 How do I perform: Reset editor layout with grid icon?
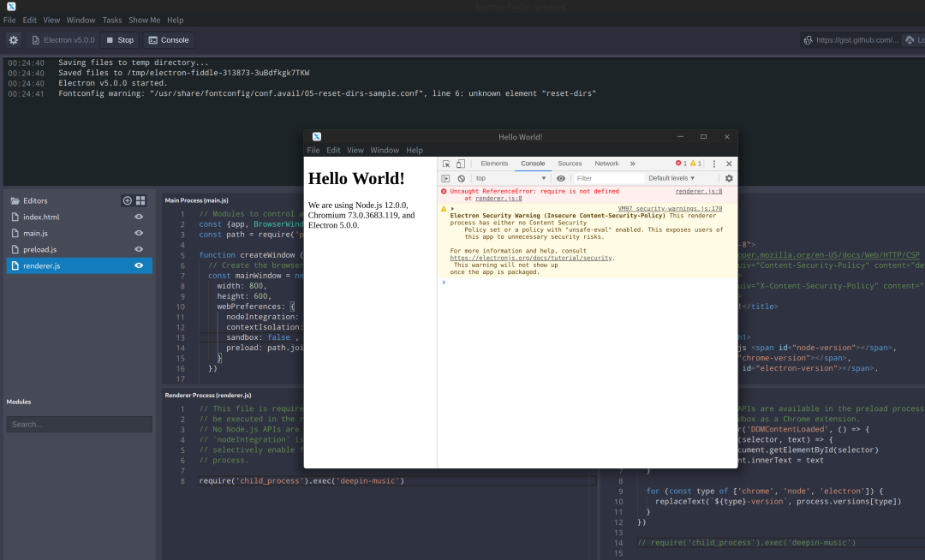coord(140,200)
